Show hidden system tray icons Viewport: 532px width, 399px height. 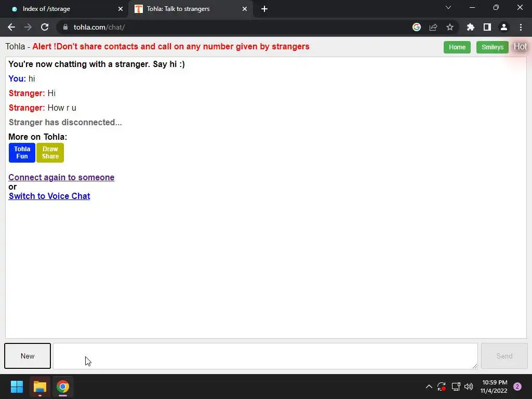coord(429,387)
